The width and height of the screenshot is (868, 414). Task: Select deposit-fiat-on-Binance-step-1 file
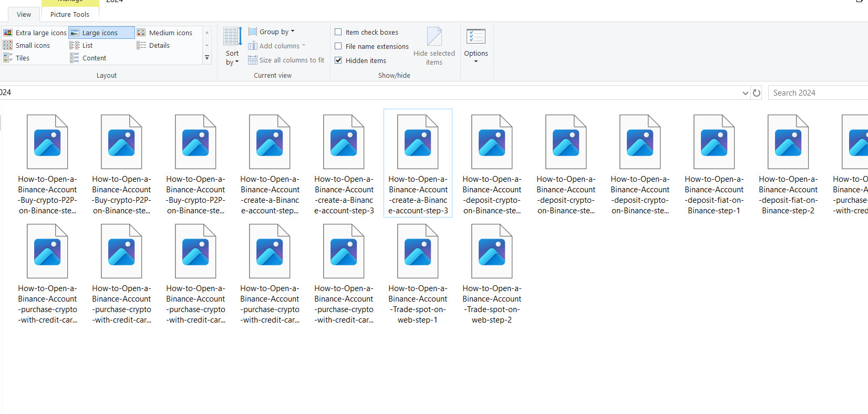pyautogui.click(x=714, y=164)
